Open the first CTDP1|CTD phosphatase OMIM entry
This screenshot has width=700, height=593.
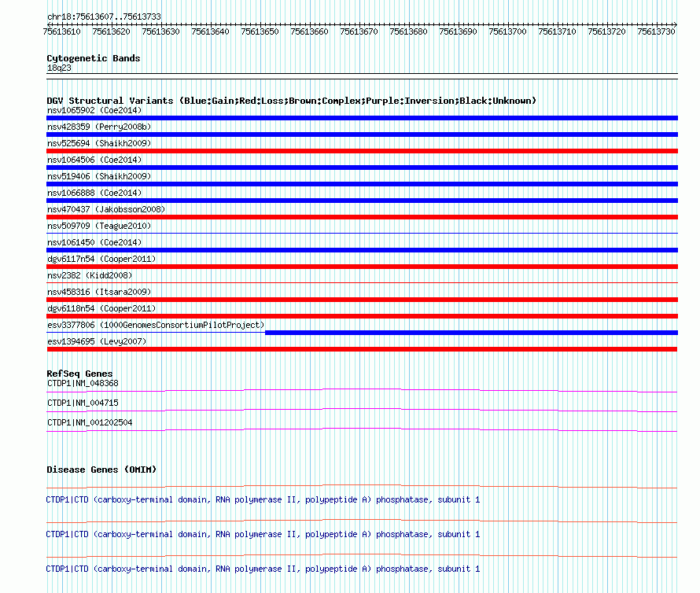pos(263,499)
